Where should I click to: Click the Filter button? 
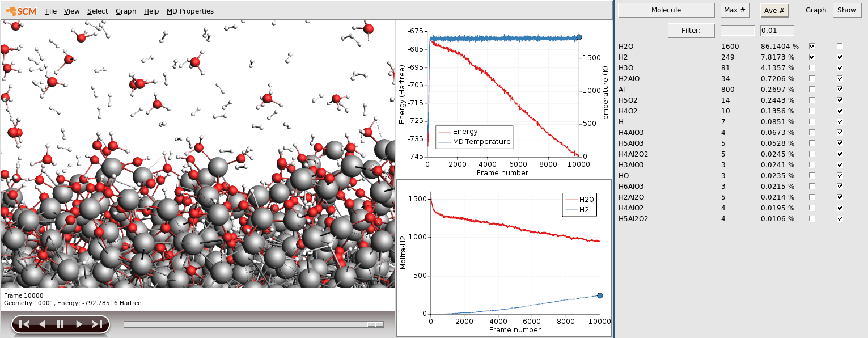pyautogui.click(x=691, y=31)
